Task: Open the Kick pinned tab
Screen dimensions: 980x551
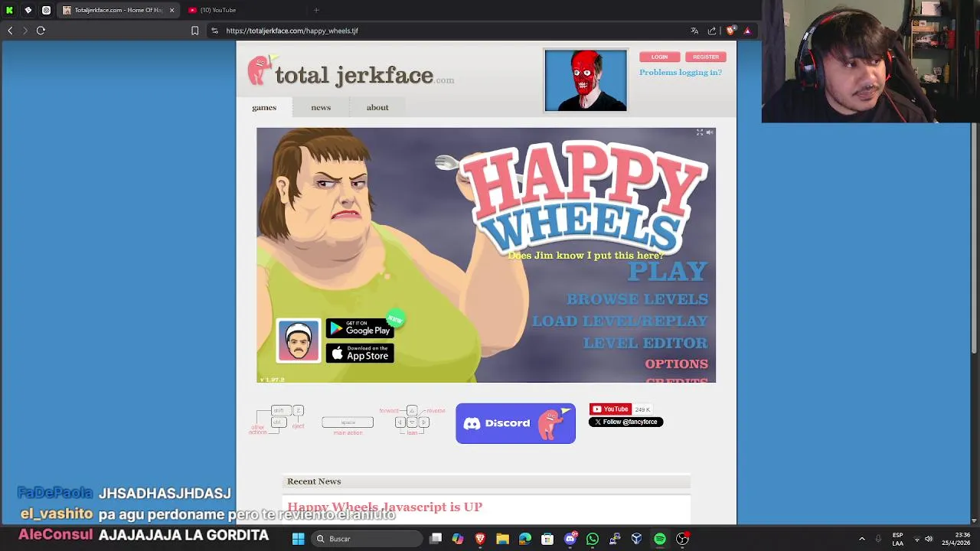Action: [x=9, y=10]
